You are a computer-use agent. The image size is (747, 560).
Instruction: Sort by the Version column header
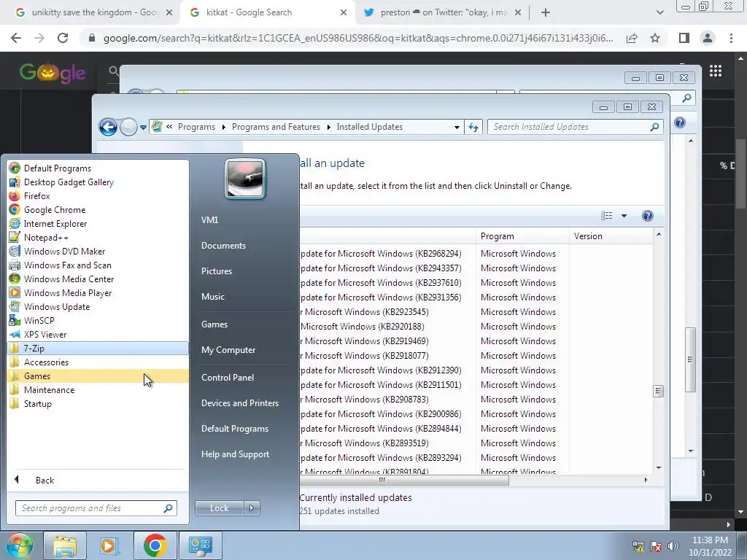[611, 236]
